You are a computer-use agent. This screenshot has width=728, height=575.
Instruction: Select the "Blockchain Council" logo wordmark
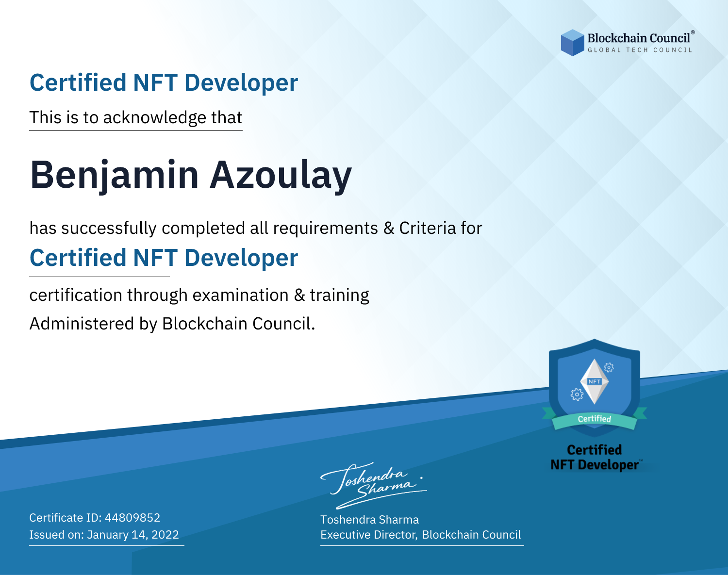tap(639, 38)
